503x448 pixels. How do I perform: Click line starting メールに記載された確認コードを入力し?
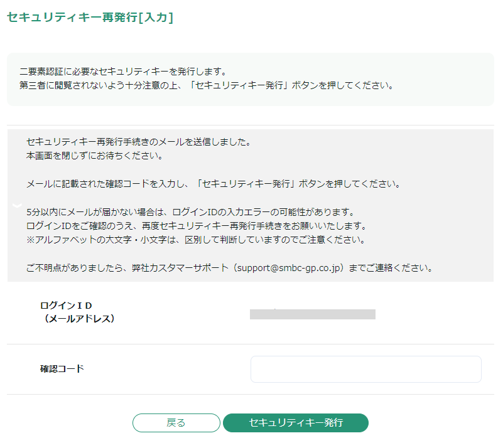[x=214, y=184]
